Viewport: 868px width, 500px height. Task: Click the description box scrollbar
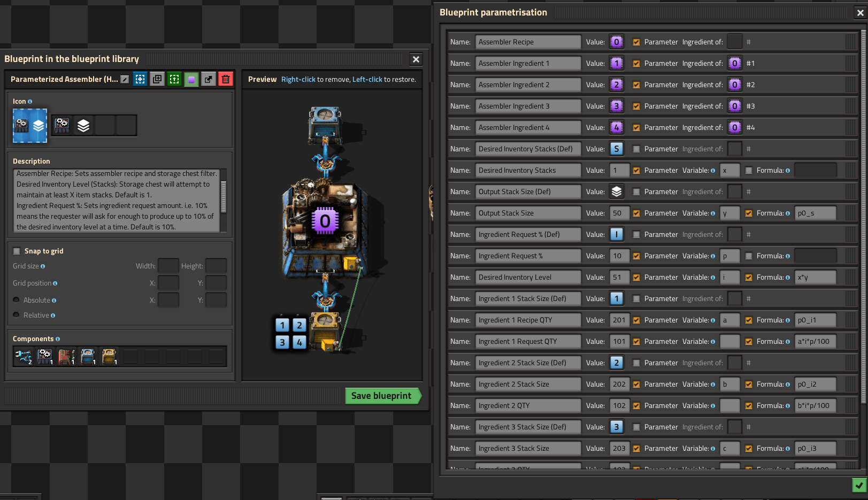tap(224, 196)
